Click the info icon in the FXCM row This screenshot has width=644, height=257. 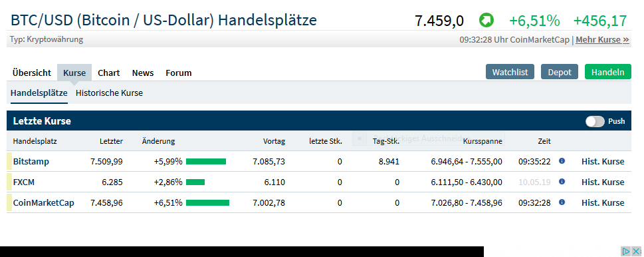tap(562, 181)
